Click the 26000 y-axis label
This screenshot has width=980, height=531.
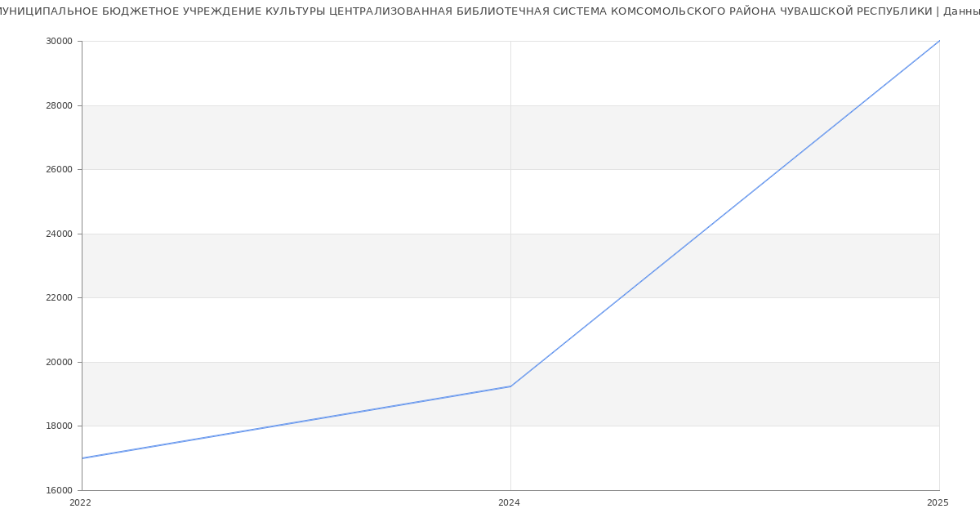(60, 170)
